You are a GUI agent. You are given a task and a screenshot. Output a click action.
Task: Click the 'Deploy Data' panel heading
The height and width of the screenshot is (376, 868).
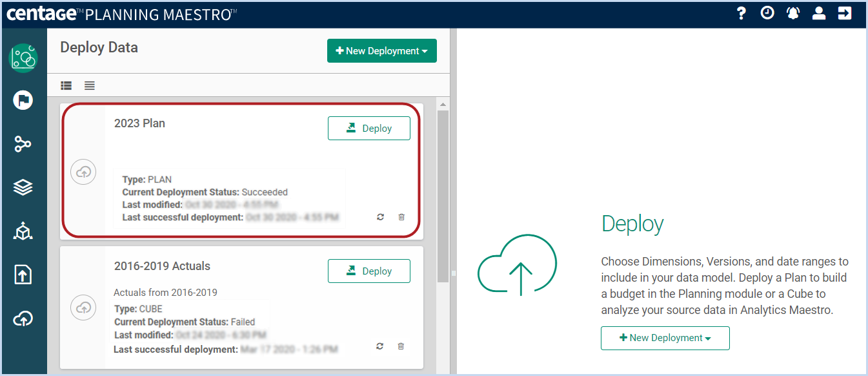coord(99,47)
